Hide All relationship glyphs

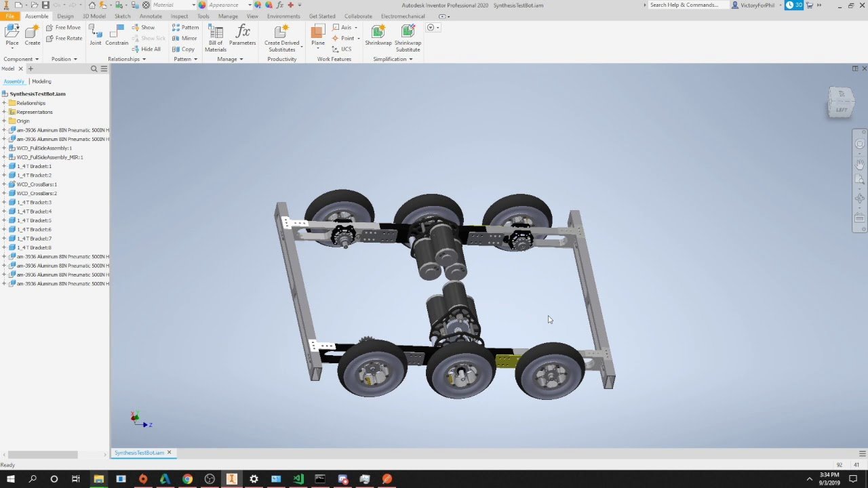coord(146,49)
